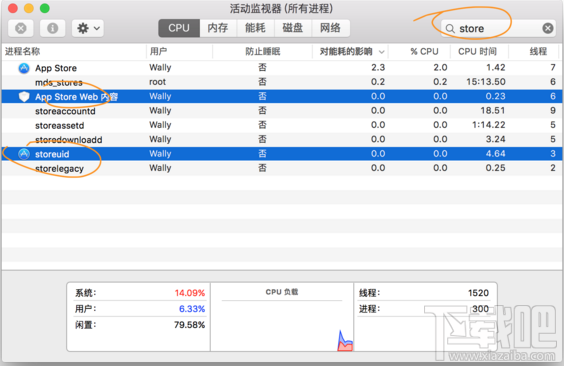This screenshot has height=366, width=564.
Task: Select the storeuid process name
Action: pos(52,154)
